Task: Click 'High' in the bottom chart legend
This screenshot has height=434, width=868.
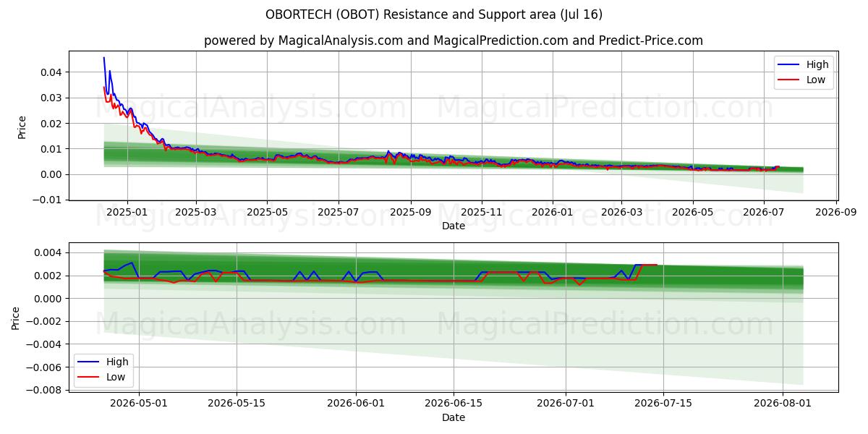Action: point(117,362)
